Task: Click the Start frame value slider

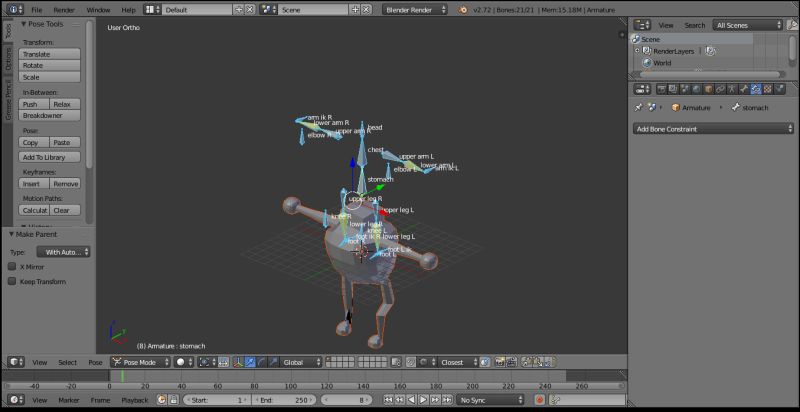Action: (216, 400)
